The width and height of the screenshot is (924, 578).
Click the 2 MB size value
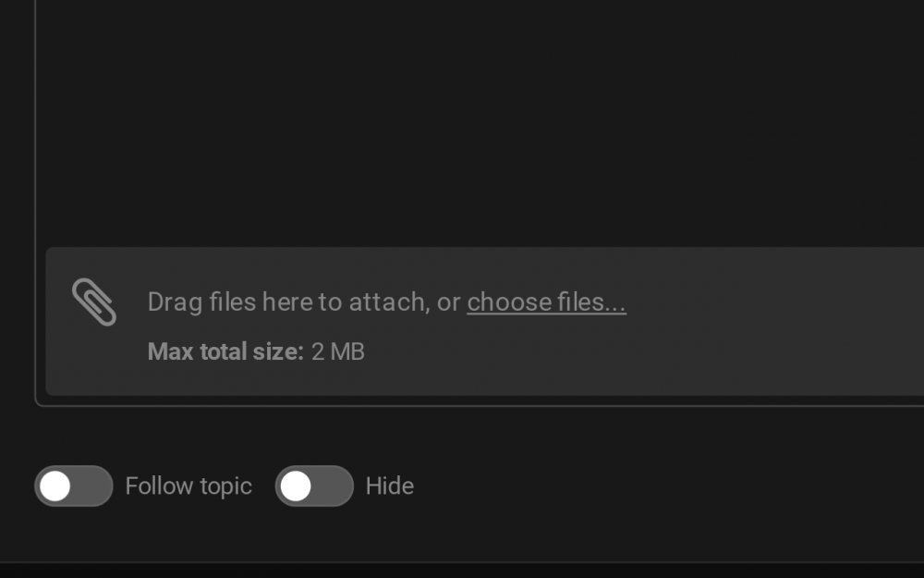[x=337, y=351]
